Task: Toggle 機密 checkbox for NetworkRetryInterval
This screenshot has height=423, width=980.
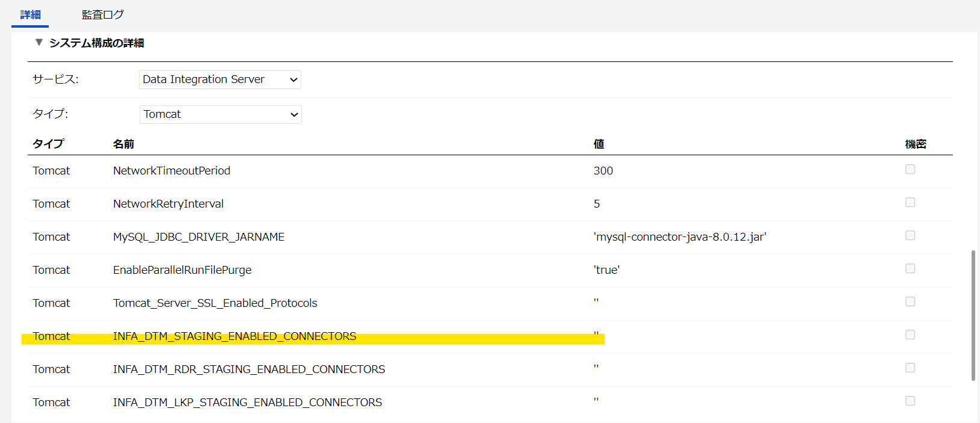Action: [x=910, y=203]
